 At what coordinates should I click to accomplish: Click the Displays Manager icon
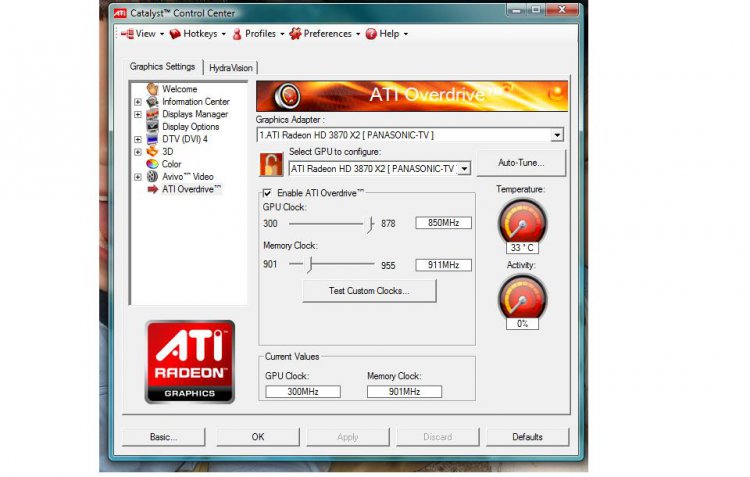[x=153, y=114]
